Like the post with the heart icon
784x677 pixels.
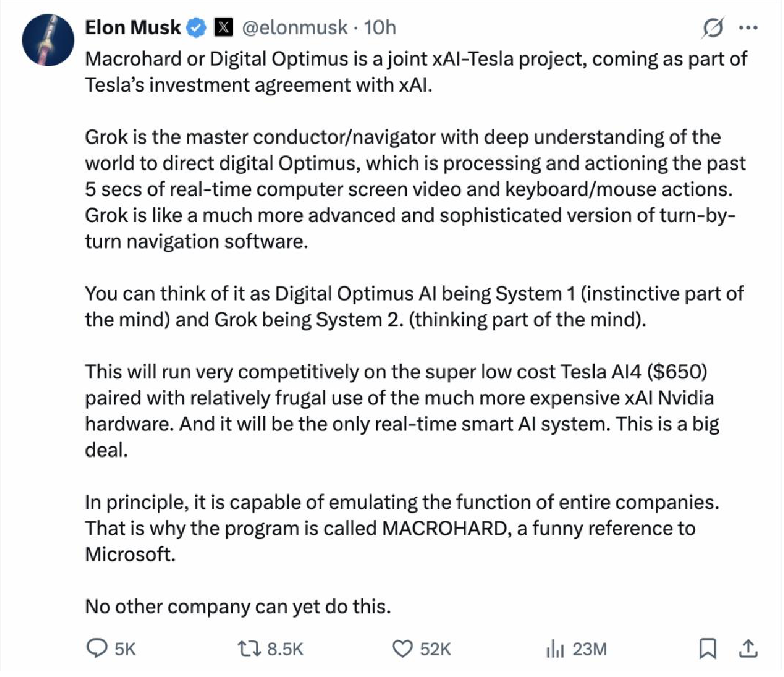[403, 649]
